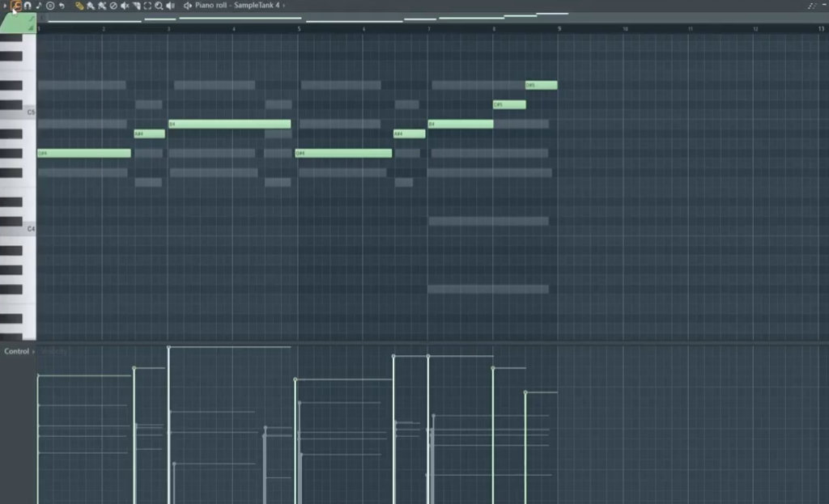The height and width of the screenshot is (504, 829).
Task: Open the orange wrench Tools menu
Action: point(16,6)
